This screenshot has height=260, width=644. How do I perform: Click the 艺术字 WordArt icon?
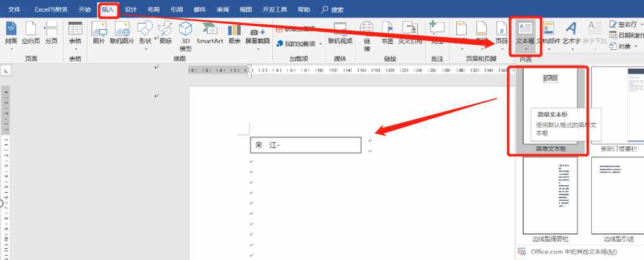pyautogui.click(x=571, y=29)
